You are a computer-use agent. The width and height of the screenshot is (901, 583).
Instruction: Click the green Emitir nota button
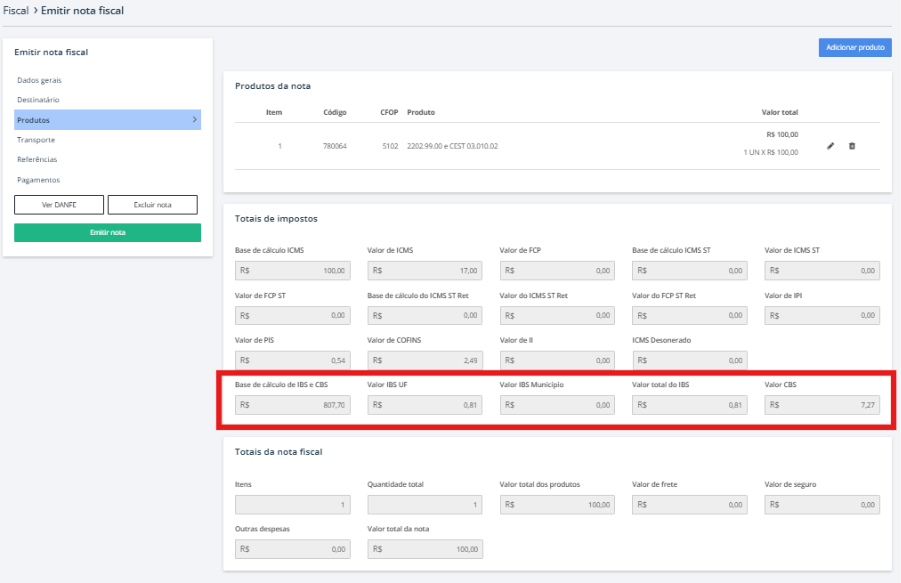[x=107, y=233]
